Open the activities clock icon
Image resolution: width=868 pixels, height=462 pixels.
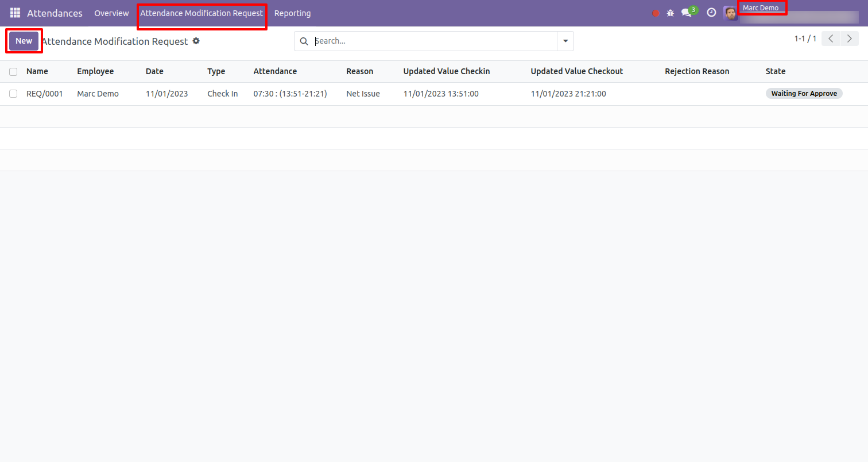711,13
